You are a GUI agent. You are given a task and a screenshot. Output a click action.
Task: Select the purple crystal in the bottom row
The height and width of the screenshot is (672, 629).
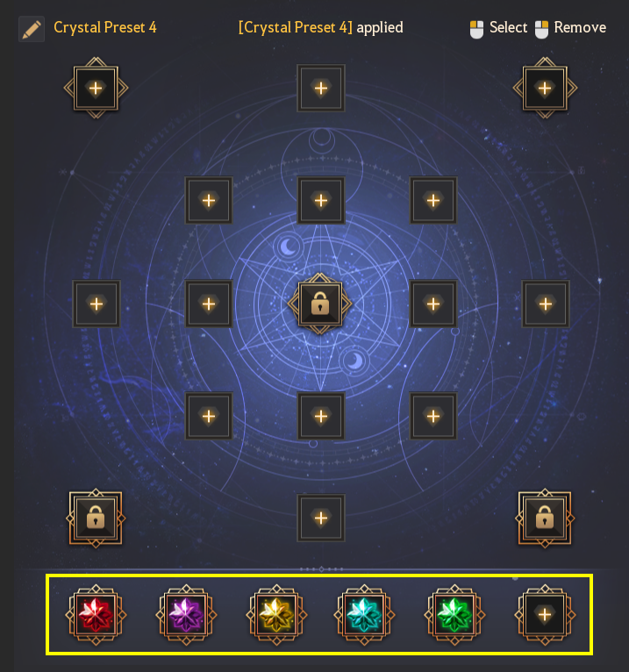[186, 614]
